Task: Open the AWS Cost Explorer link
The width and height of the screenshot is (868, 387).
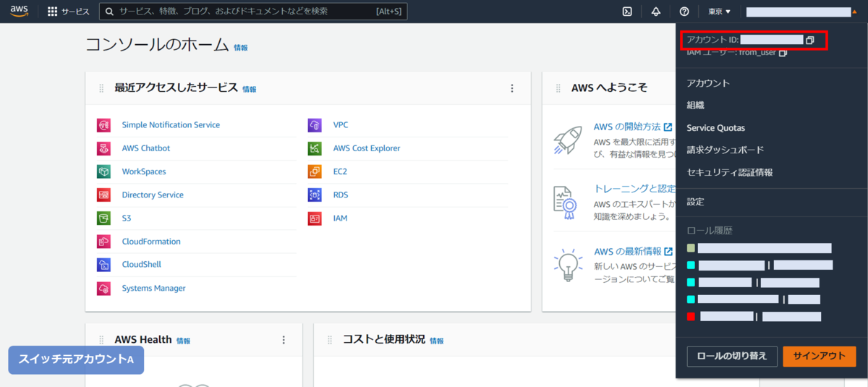Action: click(x=367, y=148)
